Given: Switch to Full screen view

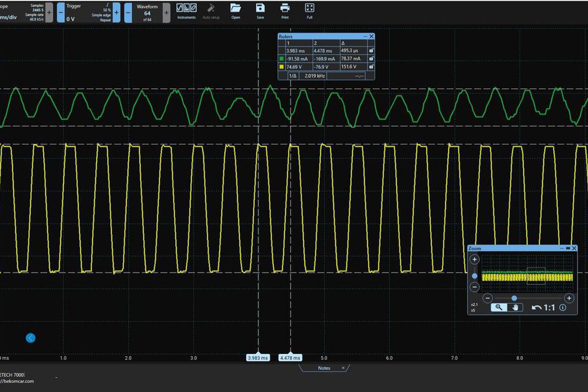Looking at the screenshot, I should click(x=309, y=11).
